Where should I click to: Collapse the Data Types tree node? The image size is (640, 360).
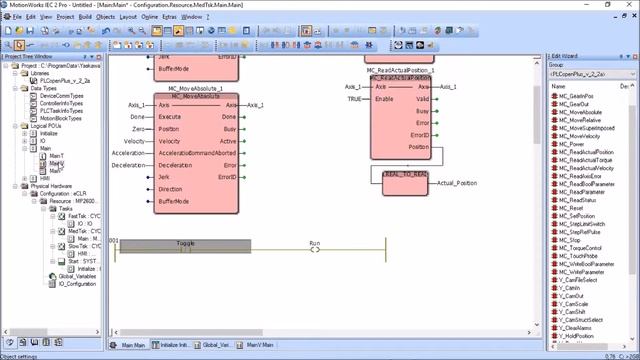(x=15, y=88)
